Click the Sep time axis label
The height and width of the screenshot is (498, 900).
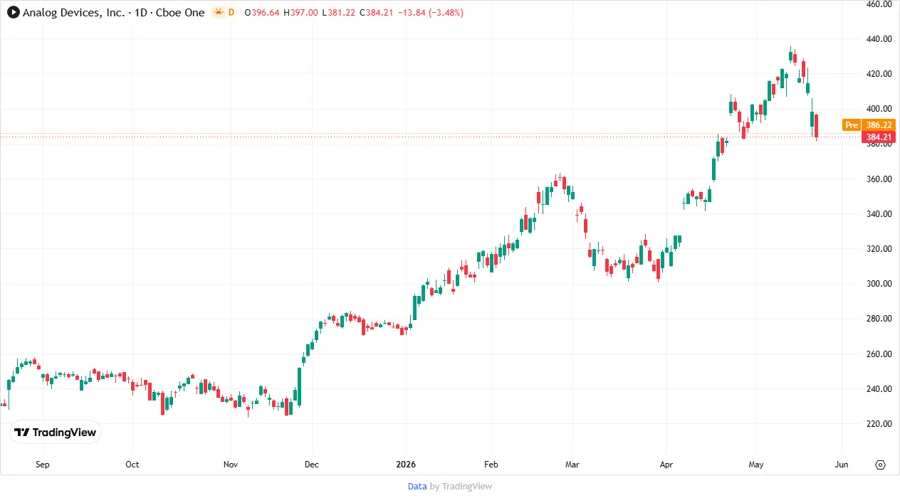[x=42, y=465]
